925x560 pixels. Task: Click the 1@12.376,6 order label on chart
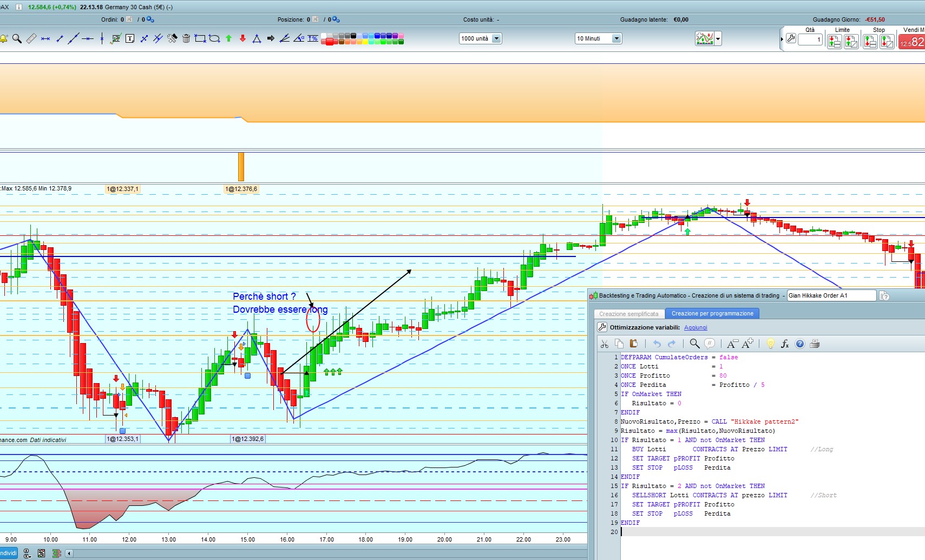pos(241,189)
